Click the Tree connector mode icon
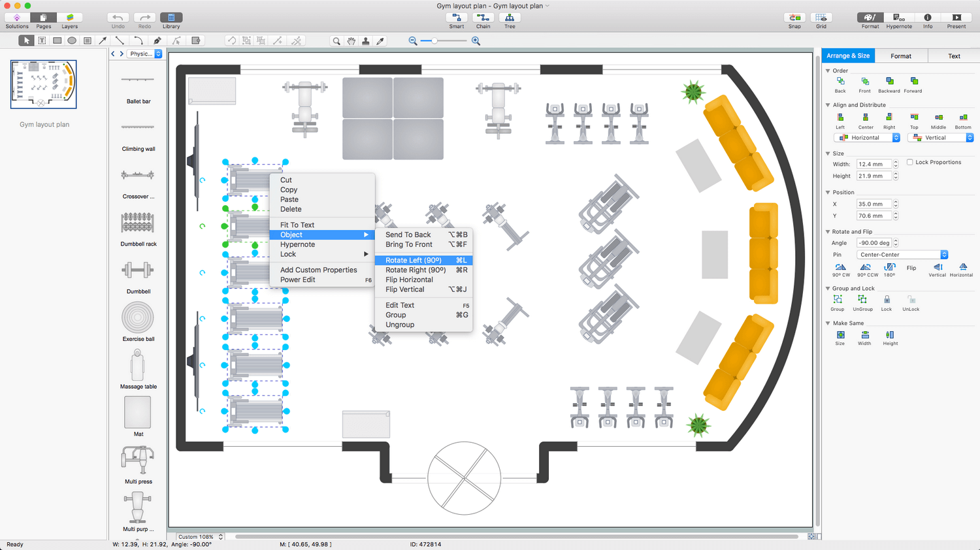Screen dimensions: 980x550 click(510, 18)
